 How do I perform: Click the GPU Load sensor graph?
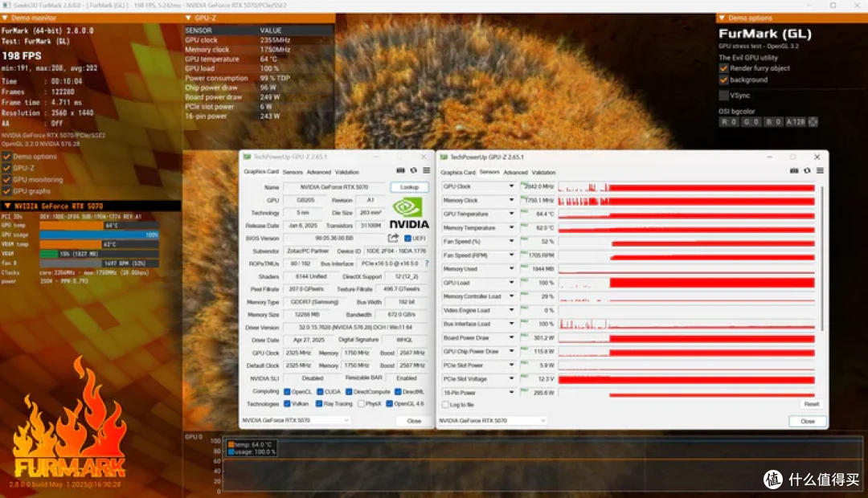tap(686, 283)
